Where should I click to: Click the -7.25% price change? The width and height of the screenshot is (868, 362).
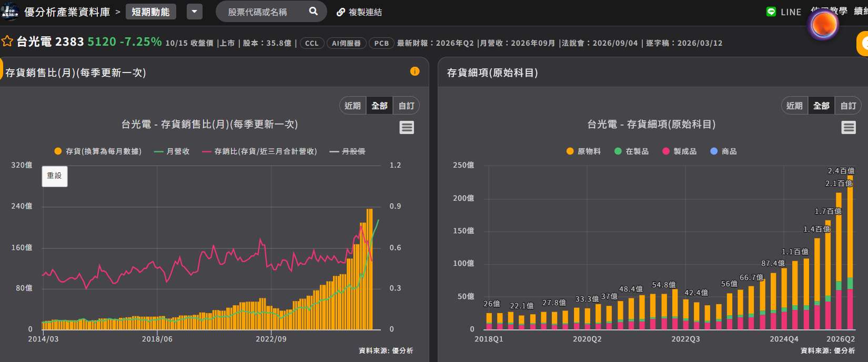coord(141,42)
